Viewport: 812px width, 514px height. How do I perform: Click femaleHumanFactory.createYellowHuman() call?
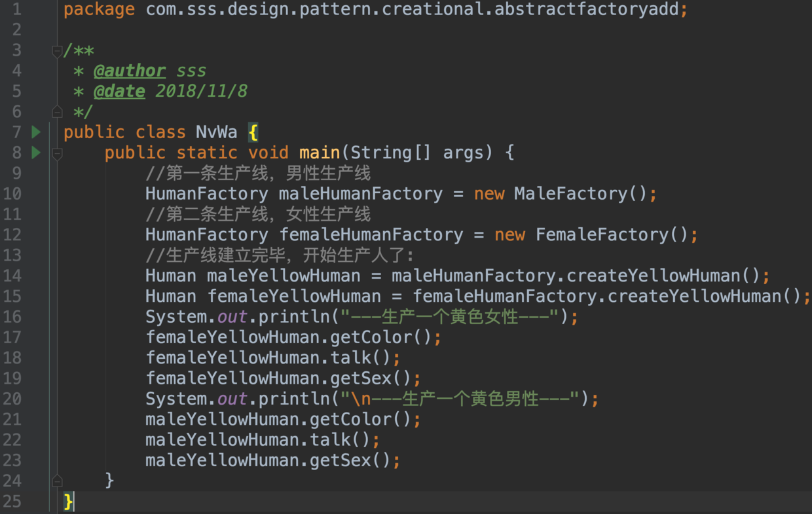tap(607, 296)
